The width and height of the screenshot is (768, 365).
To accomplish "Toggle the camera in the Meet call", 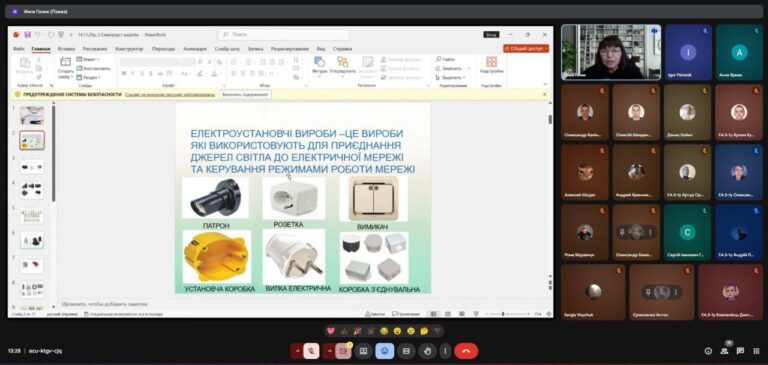I will [x=343, y=351].
